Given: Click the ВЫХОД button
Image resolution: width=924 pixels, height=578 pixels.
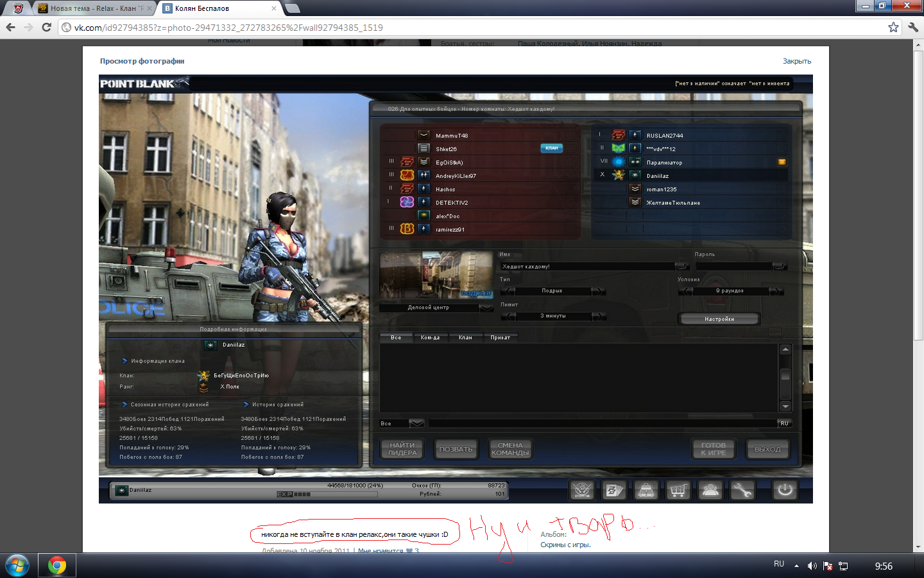Looking at the screenshot, I should coord(767,449).
